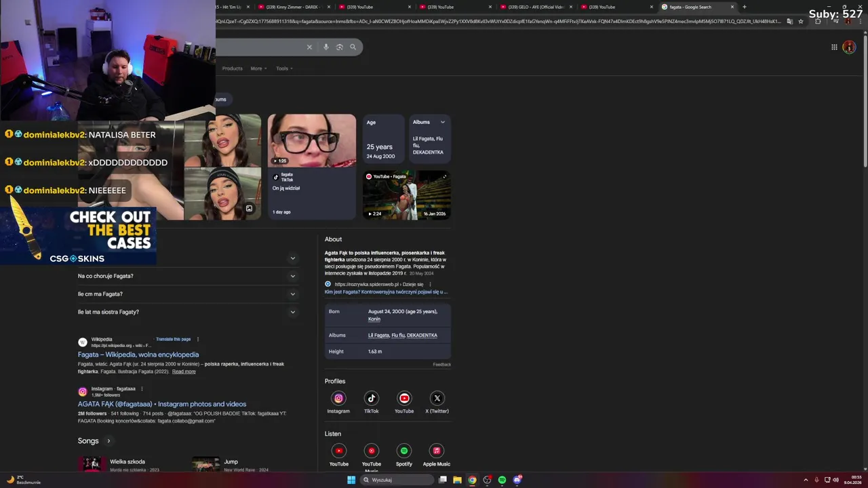The width and height of the screenshot is (868, 488).
Task: Open the Google account avatar
Action: click(x=849, y=47)
